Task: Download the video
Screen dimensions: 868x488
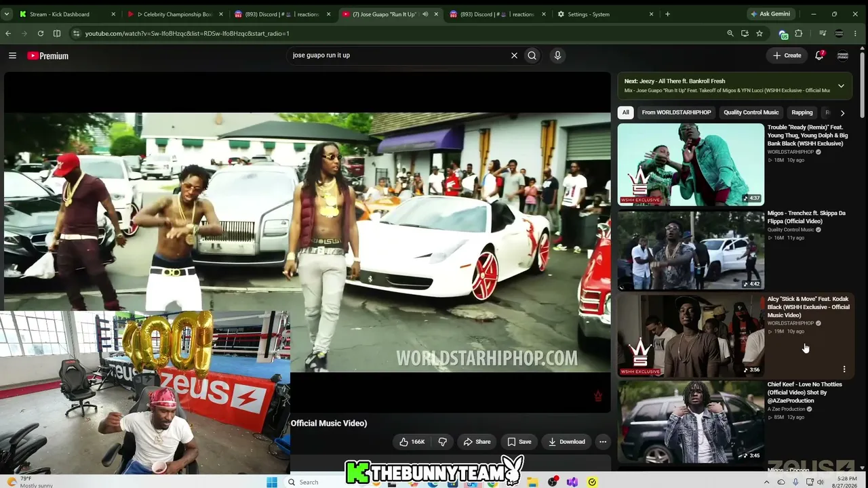Action: click(x=566, y=442)
